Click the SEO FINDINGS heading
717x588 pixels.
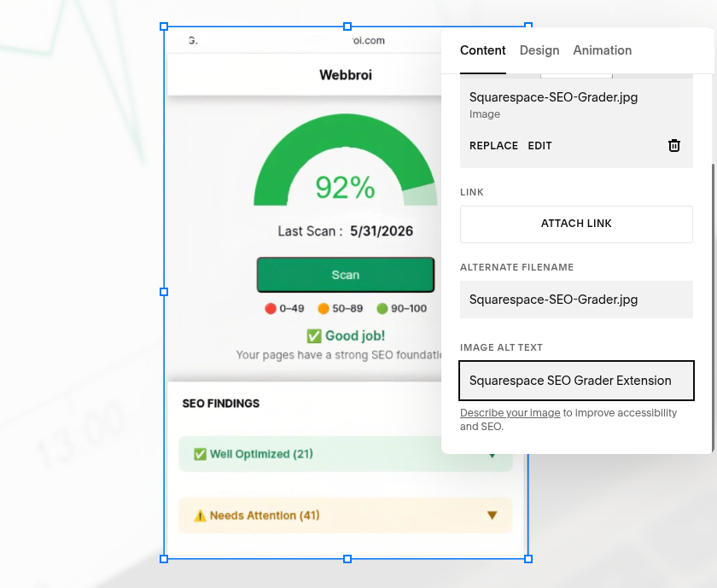point(221,404)
